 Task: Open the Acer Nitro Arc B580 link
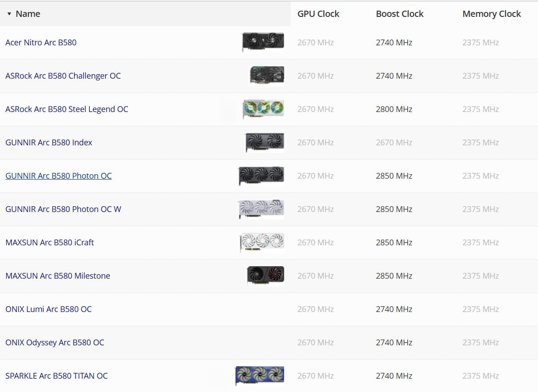41,43
